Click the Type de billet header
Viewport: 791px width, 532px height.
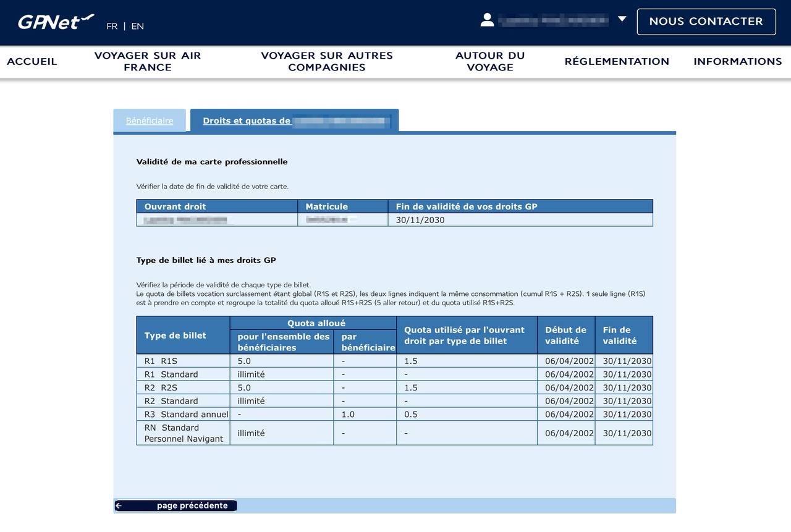[184, 336]
